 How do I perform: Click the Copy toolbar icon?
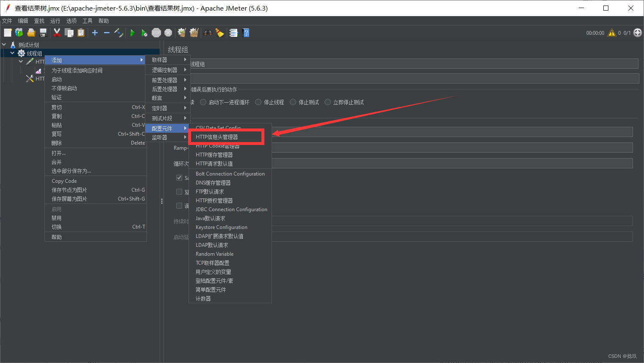69,33
